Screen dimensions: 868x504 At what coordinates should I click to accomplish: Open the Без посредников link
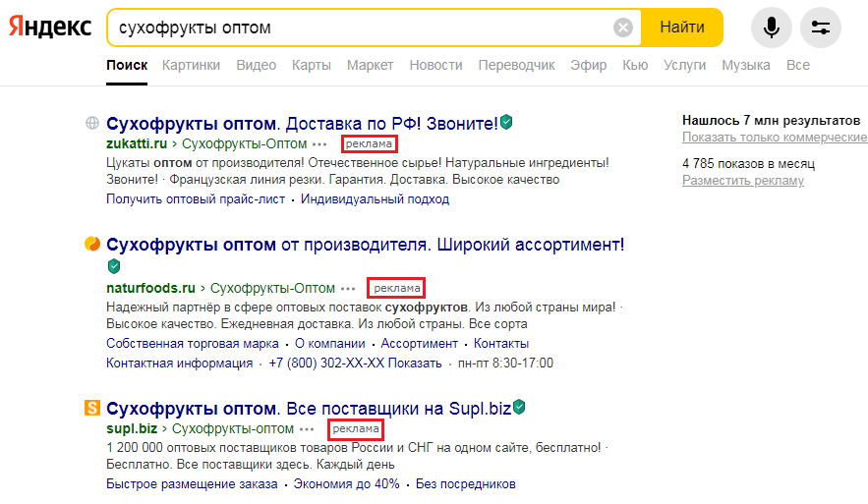466,484
